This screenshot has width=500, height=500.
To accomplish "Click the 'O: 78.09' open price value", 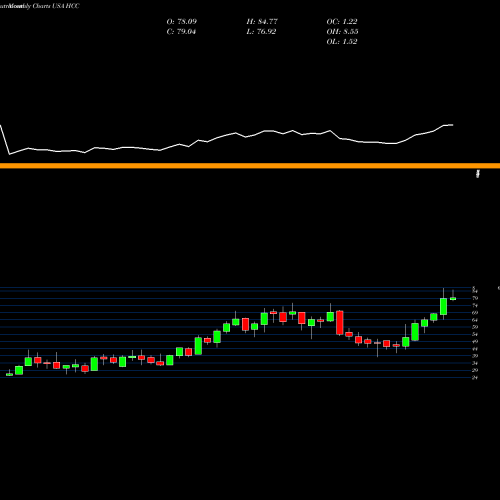I will point(182,22).
